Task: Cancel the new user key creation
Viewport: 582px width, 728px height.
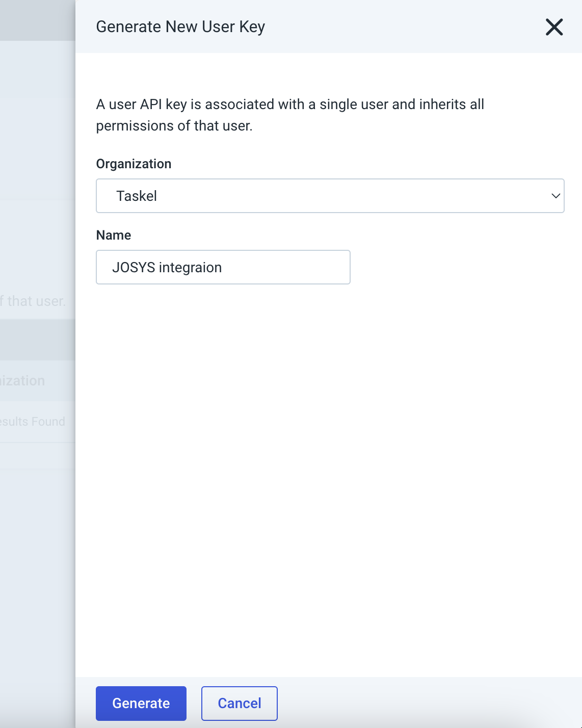Action: pyautogui.click(x=239, y=703)
